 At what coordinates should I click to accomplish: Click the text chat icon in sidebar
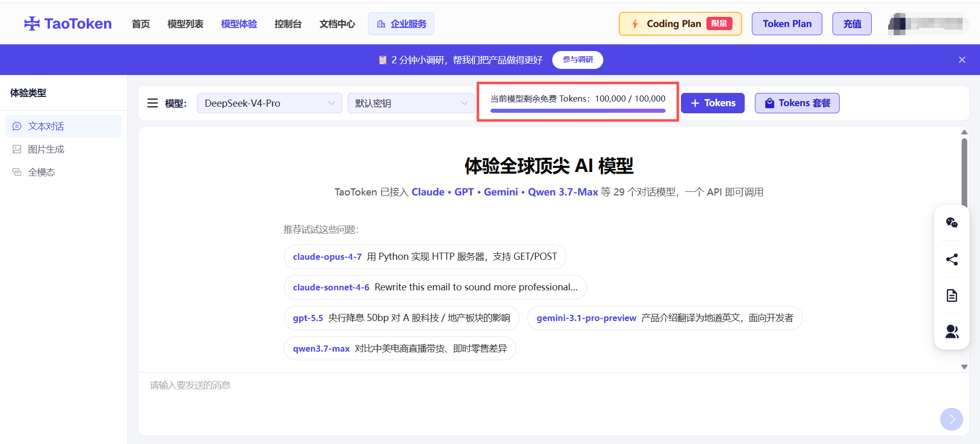[17, 126]
